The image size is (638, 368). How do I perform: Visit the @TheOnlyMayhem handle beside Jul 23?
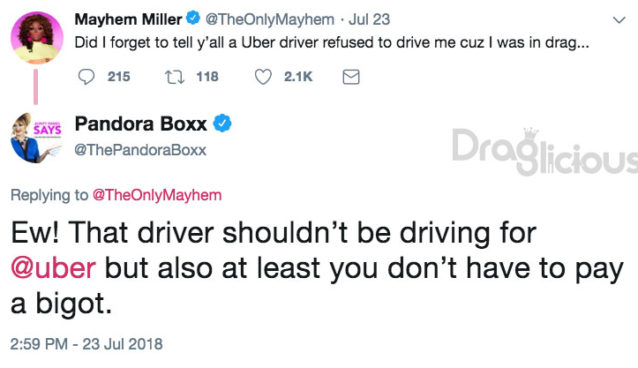tap(269, 19)
